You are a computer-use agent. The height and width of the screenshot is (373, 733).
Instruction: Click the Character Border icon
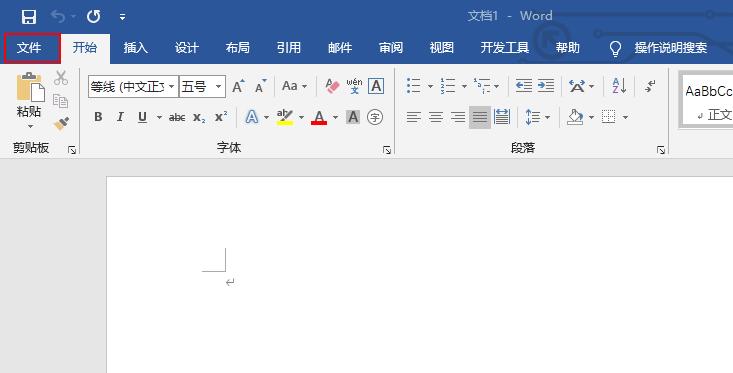(x=376, y=86)
